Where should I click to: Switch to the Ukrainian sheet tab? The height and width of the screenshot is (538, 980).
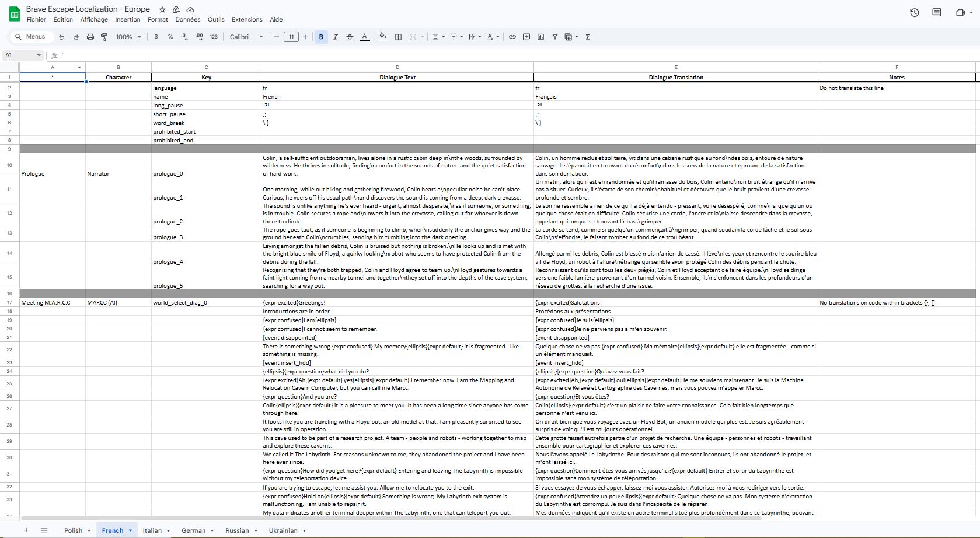click(283, 530)
